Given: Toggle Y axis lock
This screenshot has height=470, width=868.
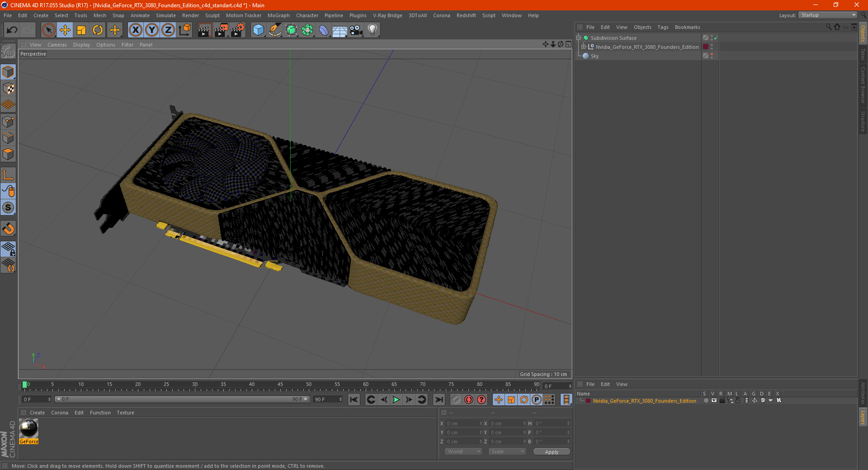Looking at the screenshot, I should tap(152, 30).
